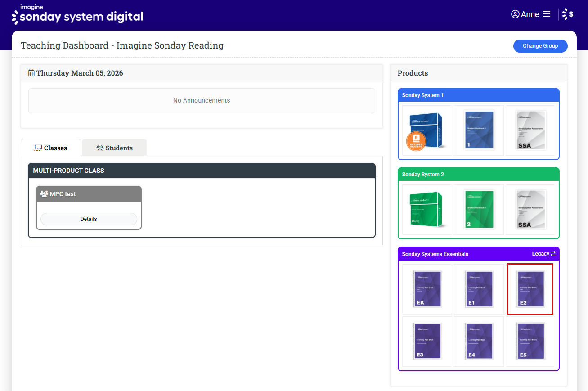This screenshot has height=391, width=588.
Task: Click the Imagine Sonday System Digital logo
Action: pyautogui.click(x=77, y=15)
